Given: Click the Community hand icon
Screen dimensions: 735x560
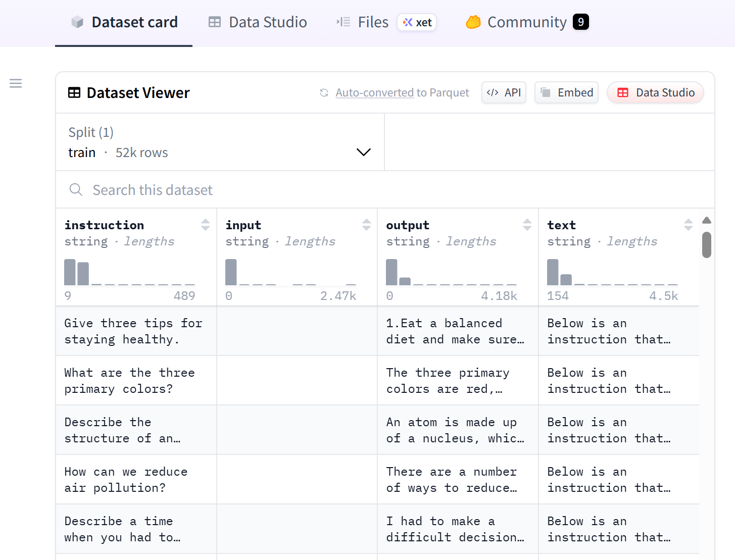Looking at the screenshot, I should pos(473,22).
